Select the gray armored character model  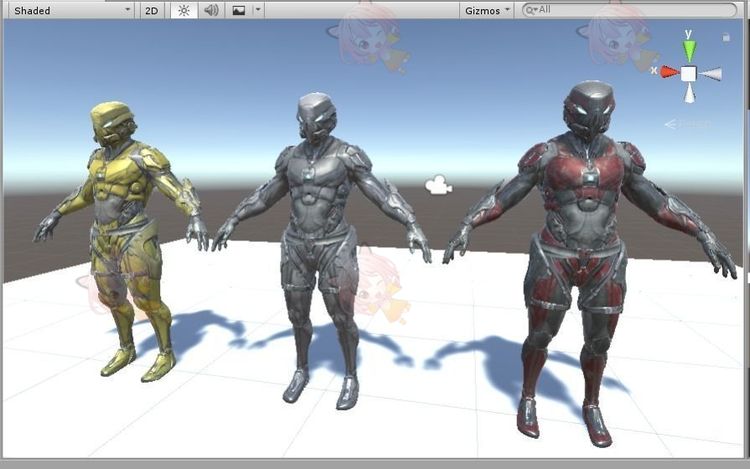pos(320,249)
